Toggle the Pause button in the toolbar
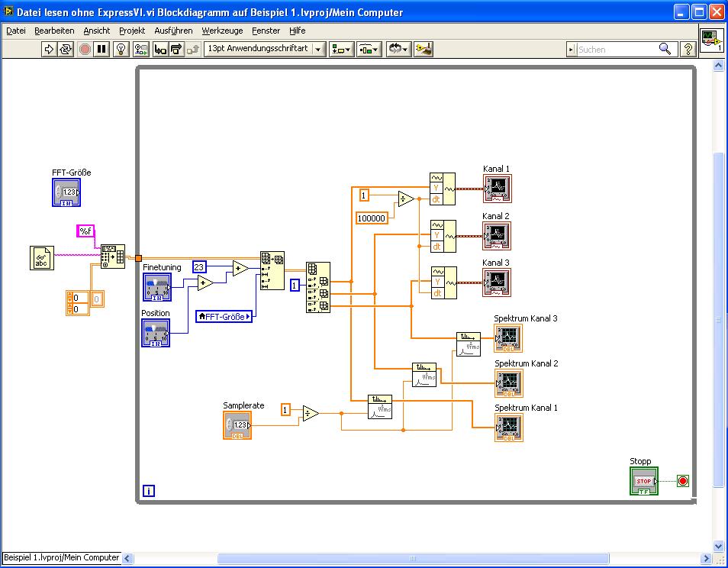This screenshot has height=568, width=728. click(x=101, y=49)
